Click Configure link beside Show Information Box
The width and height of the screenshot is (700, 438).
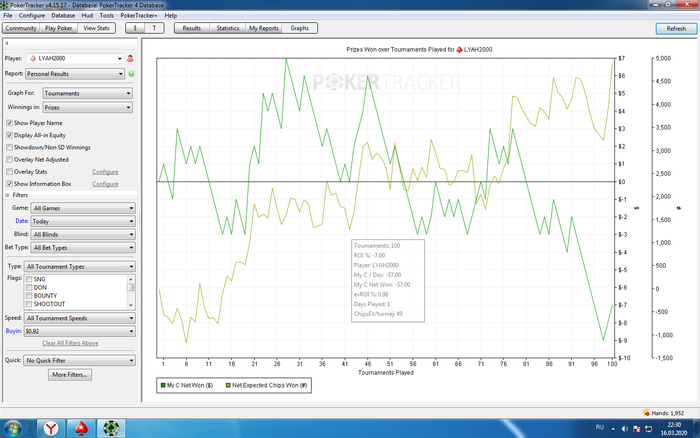[105, 184]
